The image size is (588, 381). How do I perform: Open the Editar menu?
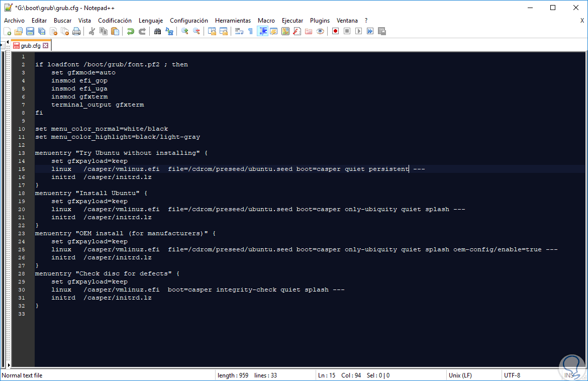point(39,21)
